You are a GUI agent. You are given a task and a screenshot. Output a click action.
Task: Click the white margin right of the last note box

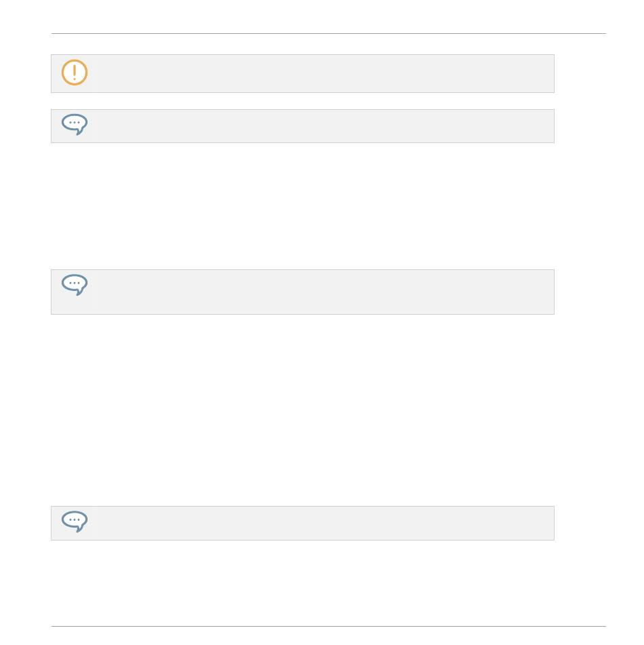click(580, 523)
